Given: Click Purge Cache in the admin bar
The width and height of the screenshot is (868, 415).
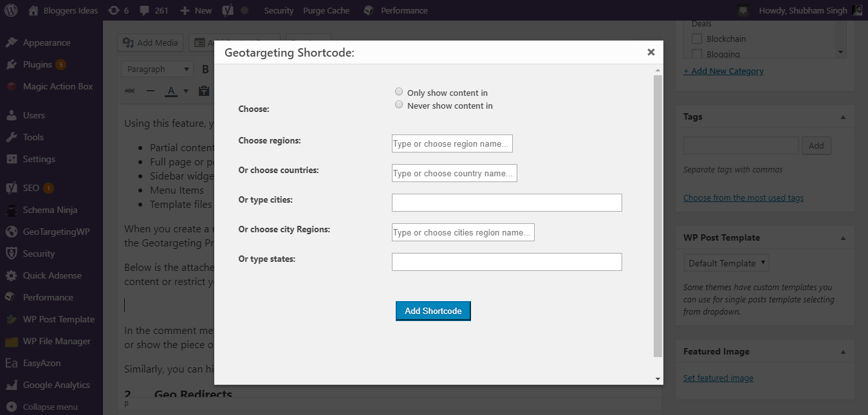Looking at the screenshot, I should pos(327,10).
